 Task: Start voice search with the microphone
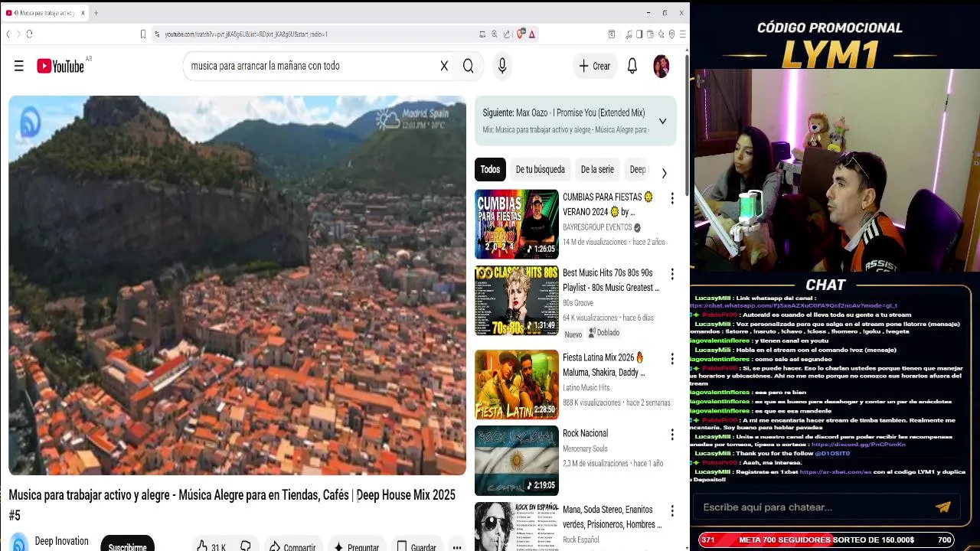click(x=502, y=66)
